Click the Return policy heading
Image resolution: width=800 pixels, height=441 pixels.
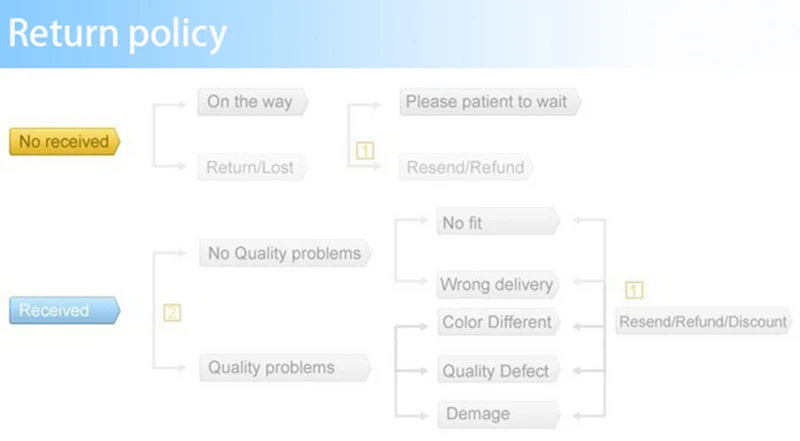click(x=117, y=34)
